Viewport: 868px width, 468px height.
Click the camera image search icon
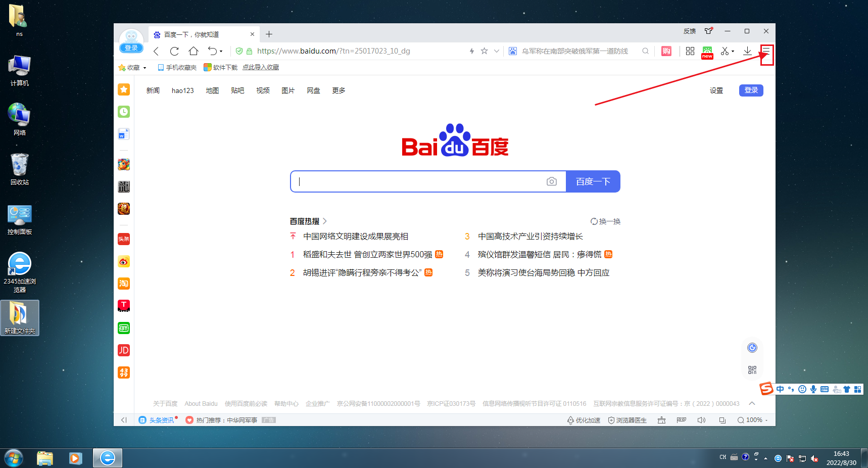coord(552,181)
